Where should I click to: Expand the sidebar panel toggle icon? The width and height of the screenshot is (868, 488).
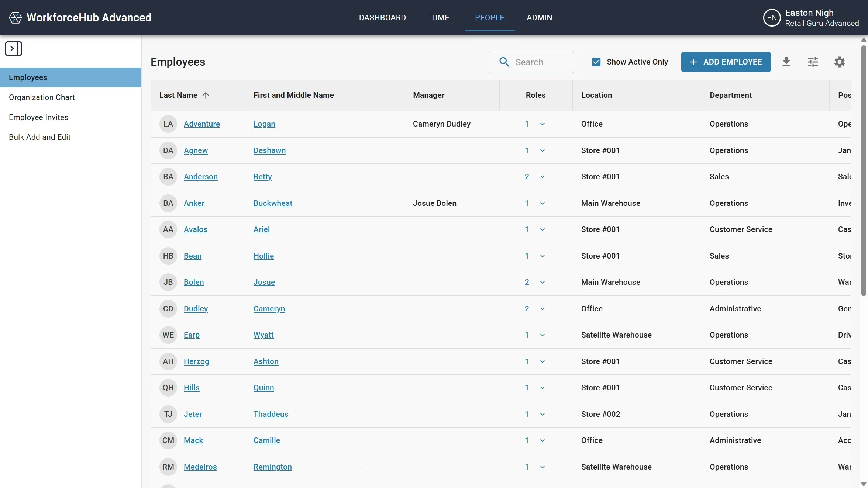[14, 49]
